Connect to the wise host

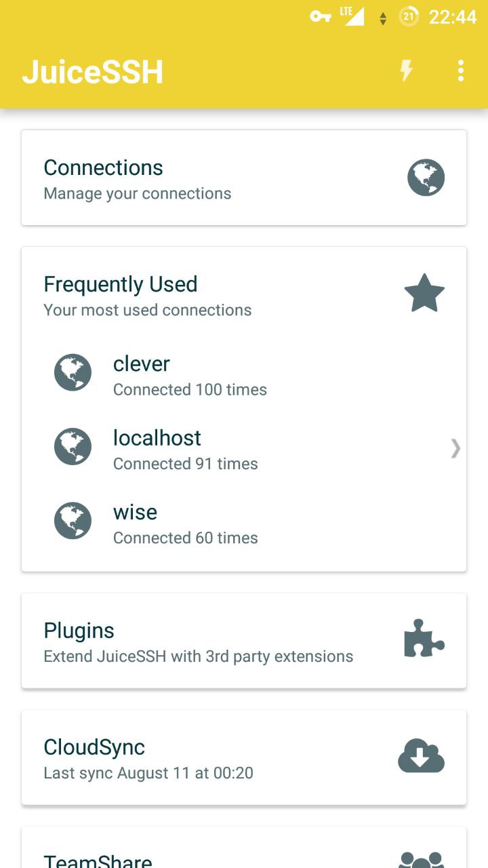(185, 523)
